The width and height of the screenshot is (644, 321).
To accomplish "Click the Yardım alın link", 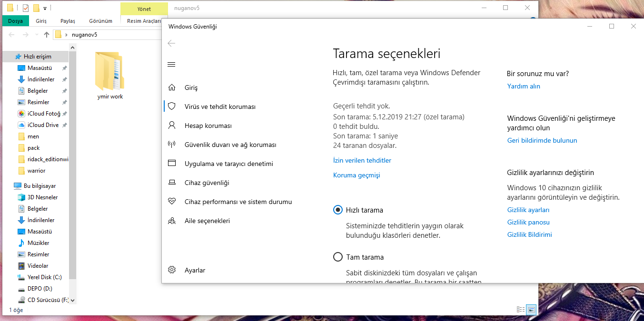I will coord(524,86).
